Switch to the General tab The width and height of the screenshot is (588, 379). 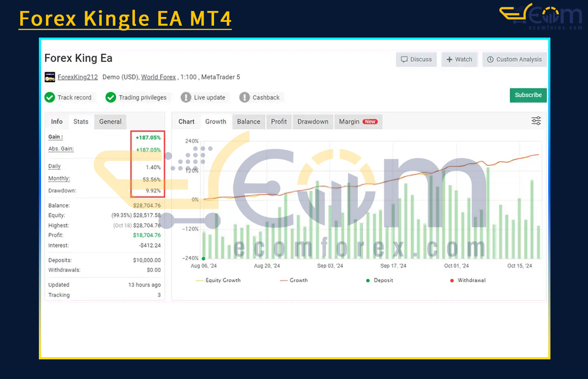pyautogui.click(x=111, y=122)
